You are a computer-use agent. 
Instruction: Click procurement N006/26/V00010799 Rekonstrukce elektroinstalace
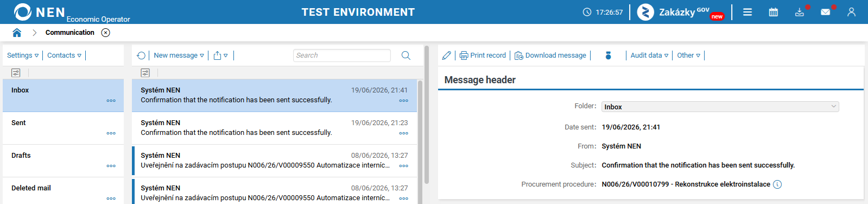click(686, 184)
